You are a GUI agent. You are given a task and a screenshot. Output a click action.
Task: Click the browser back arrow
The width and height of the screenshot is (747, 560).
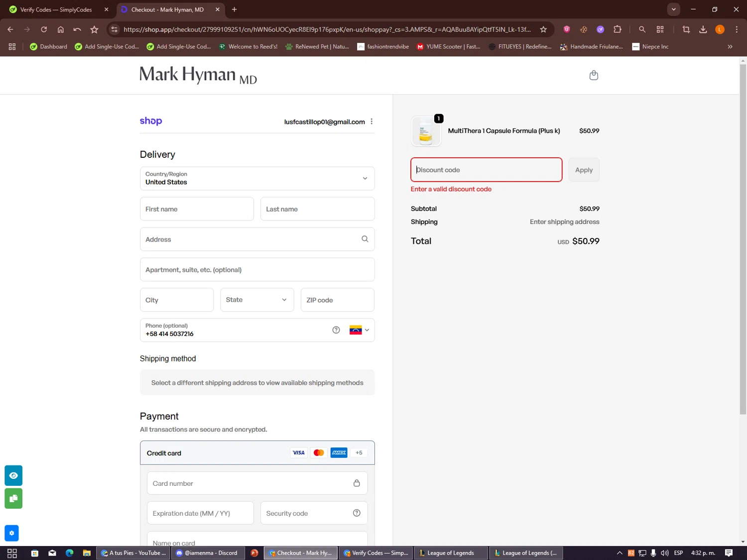pos(10,29)
